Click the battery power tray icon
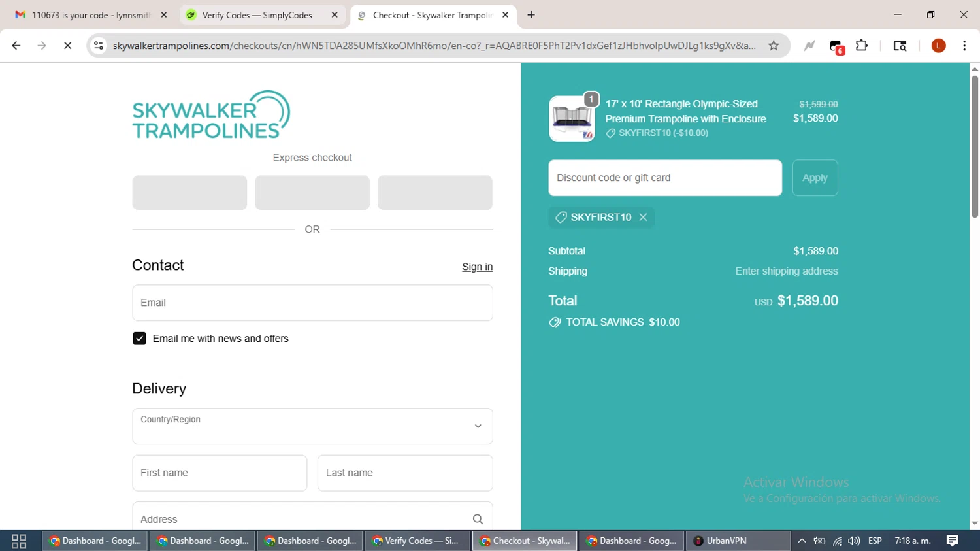 tap(819, 541)
